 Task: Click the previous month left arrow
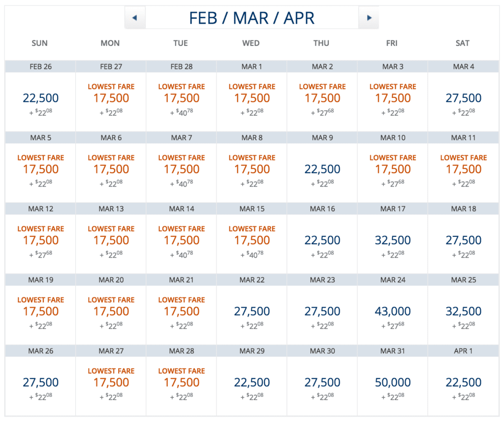(135, 18)
